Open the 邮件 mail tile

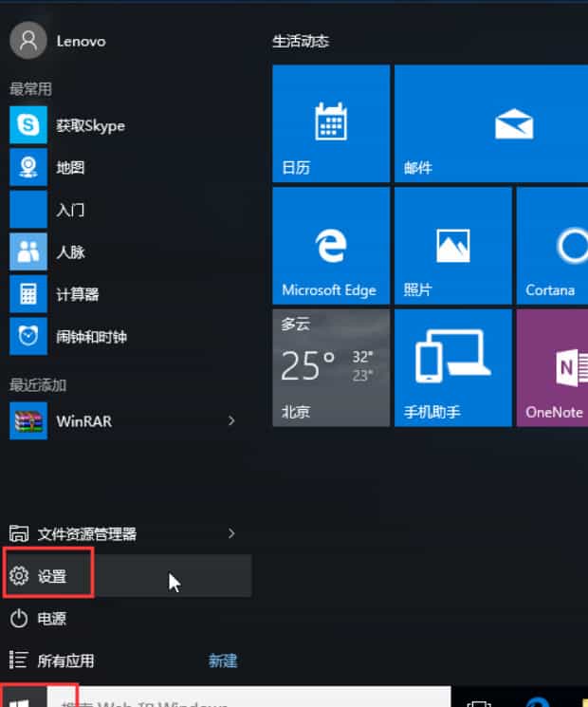[x=491, y=123]
